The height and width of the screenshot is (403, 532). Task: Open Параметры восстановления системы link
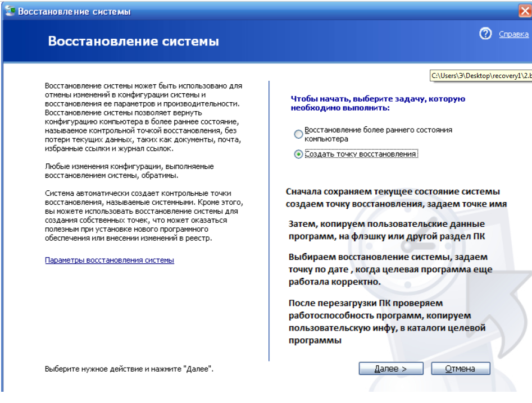pos(109,260)
